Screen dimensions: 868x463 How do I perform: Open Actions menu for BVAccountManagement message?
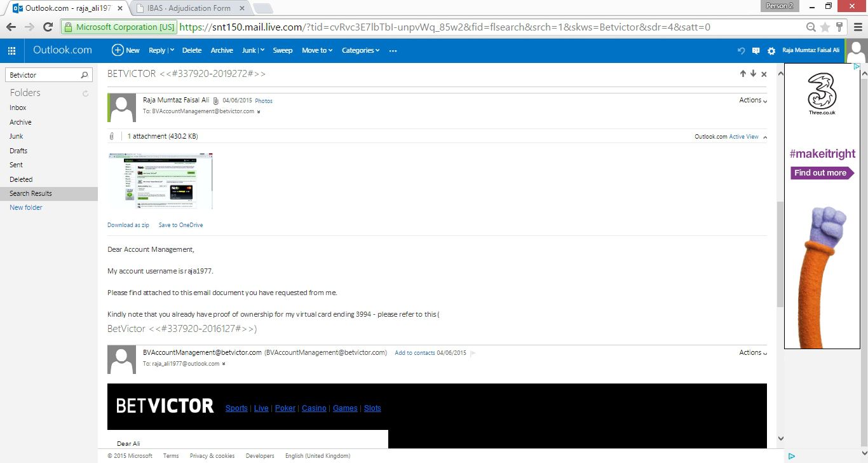(753, 352)
